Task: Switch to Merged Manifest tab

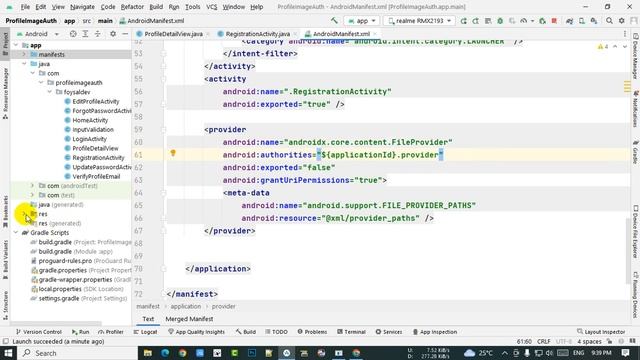Action: pyautogui.click(x=189, y=319)
